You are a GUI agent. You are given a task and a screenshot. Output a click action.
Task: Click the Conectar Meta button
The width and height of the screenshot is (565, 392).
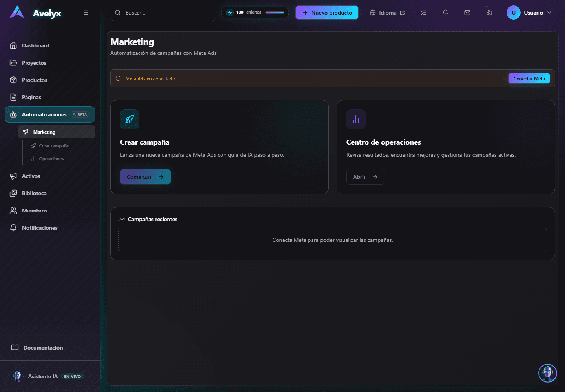click(529, 78)
